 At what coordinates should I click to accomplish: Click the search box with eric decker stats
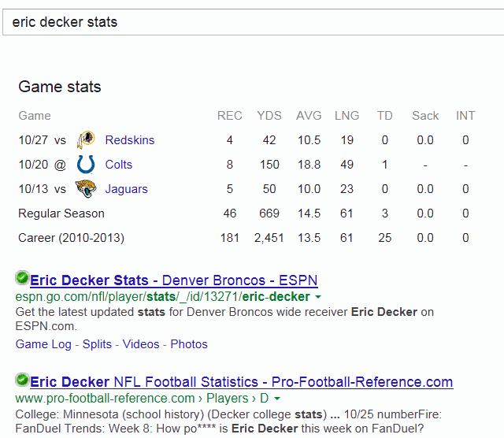254,22
